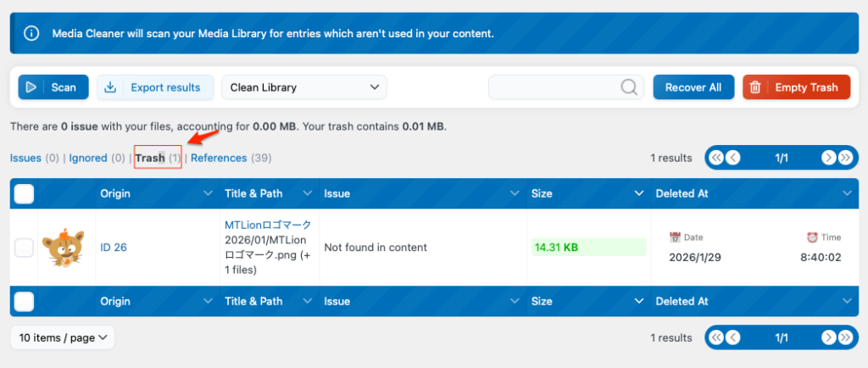Tick the select-all checkbox in the table header
The image size is (868, 368).
(25, 194)
